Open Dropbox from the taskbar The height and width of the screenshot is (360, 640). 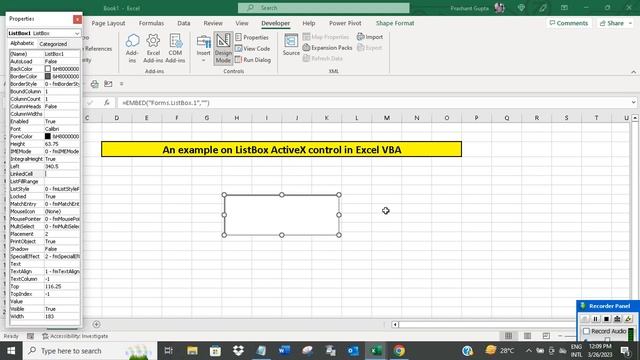pos(238,351)
